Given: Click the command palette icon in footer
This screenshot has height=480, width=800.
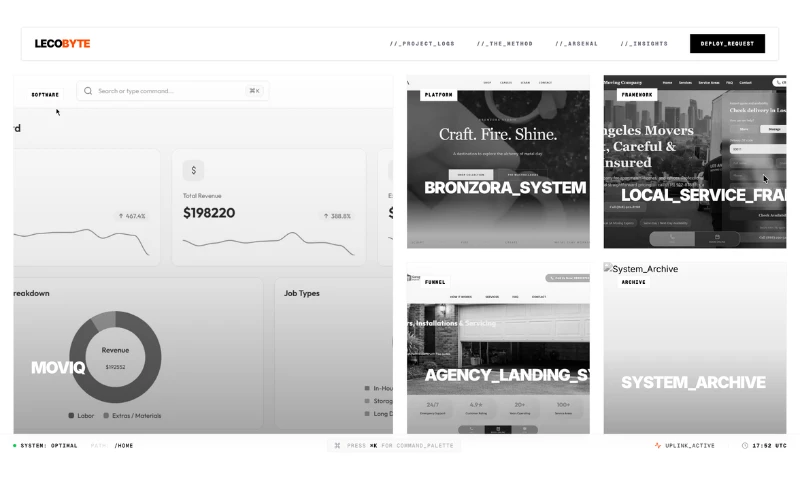Looking at the screenshot, I should point(337,446).
